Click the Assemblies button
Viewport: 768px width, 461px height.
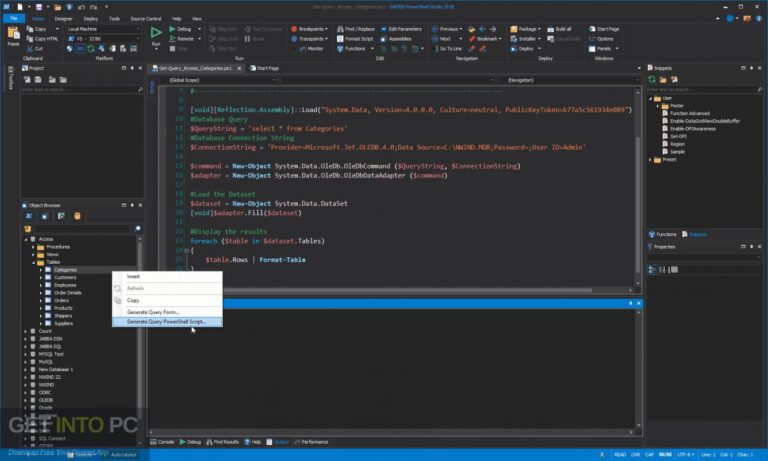point(396,39)
